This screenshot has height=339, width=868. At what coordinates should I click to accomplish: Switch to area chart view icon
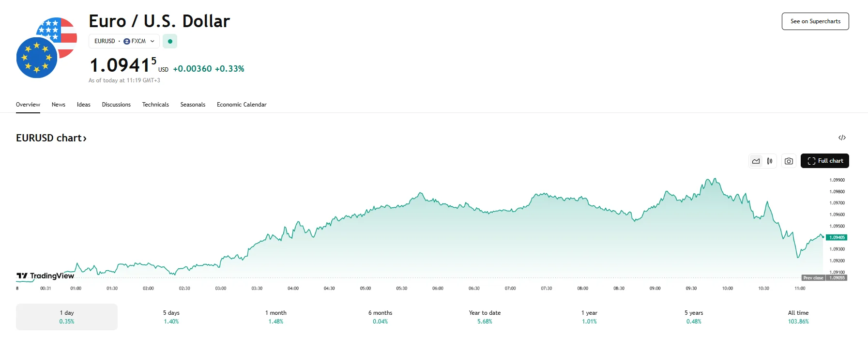(756, 161)
